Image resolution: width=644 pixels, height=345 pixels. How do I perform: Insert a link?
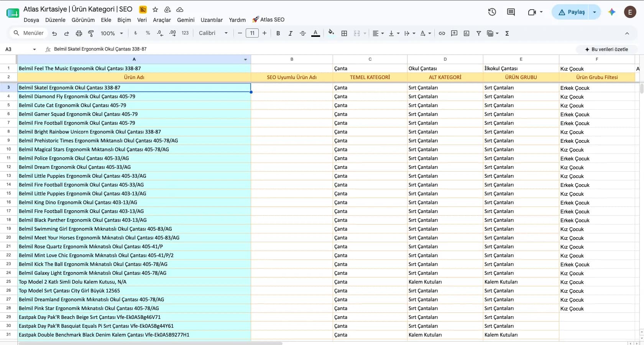coord(442,33)
